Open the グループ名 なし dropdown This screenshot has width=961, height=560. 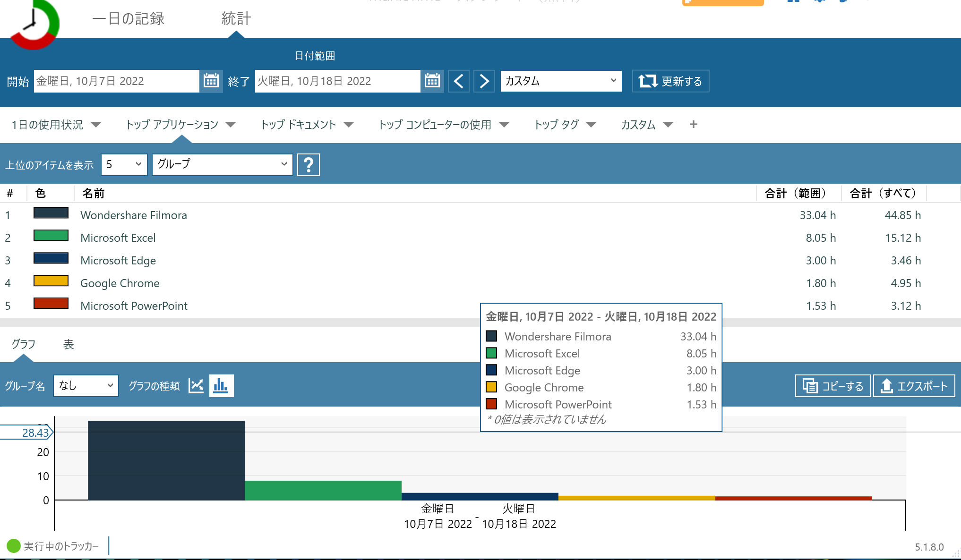(x=86, y=386)
